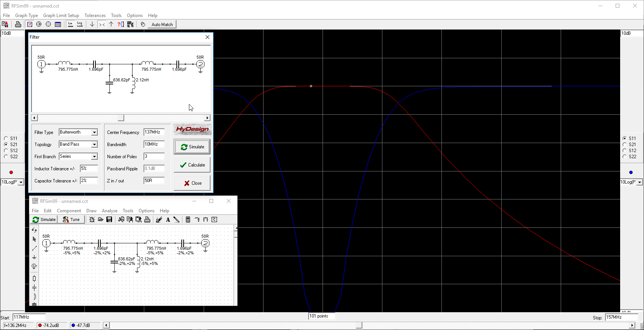Click the gears tolerance analysis icon
This screenshot has width=644, height=330.
[130, 24]
